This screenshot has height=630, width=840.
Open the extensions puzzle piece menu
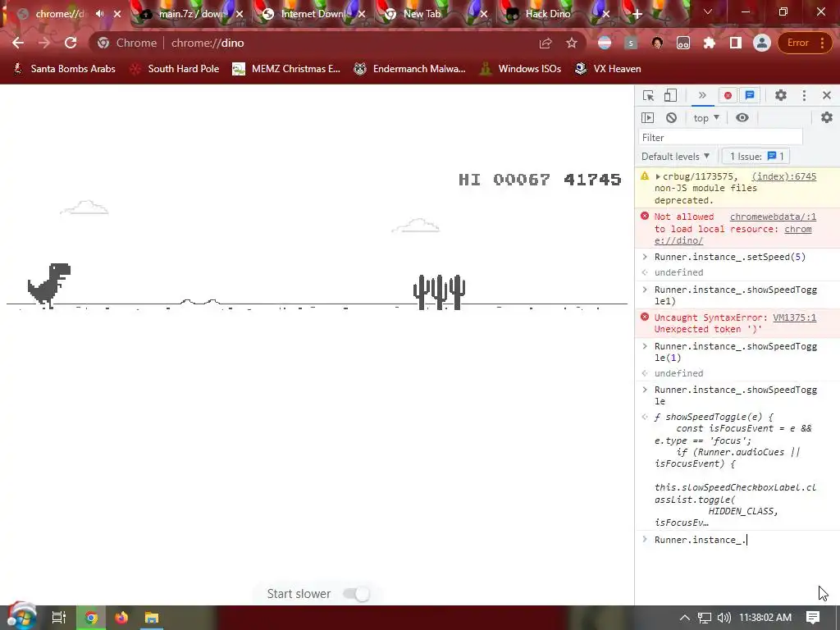[x=710, y=43]
